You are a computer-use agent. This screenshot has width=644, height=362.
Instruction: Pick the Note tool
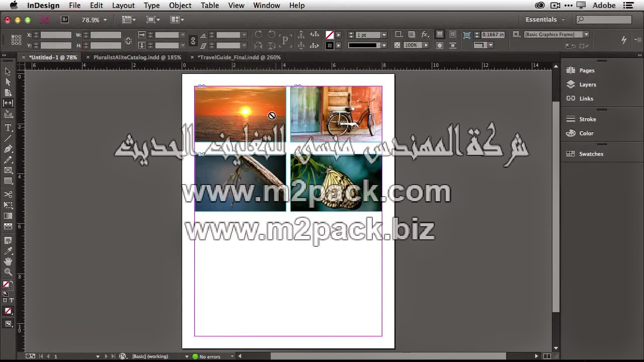pyautogui.click(x=8, y=240)
